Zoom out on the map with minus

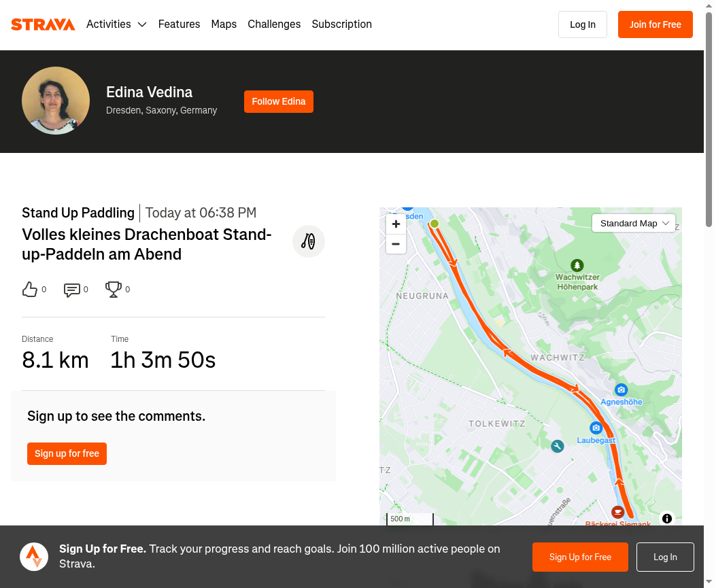(396, 244)
